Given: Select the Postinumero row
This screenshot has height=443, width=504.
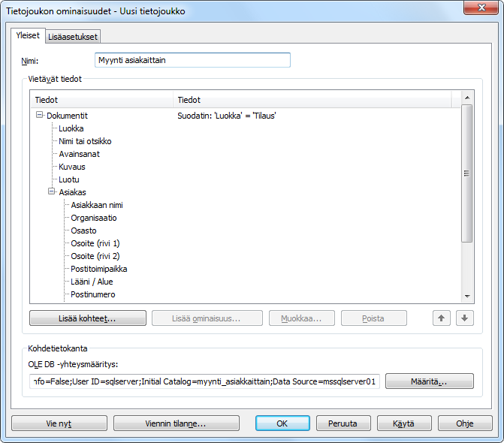Looking at the screenshot, I should point(93,294).
